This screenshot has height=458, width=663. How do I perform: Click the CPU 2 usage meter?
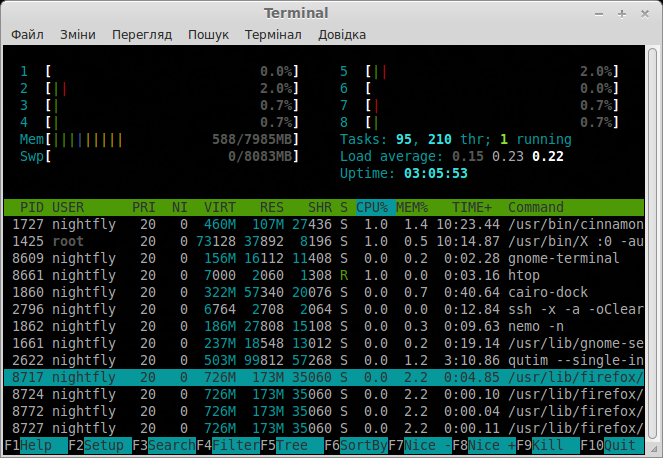tap(159, 88)
